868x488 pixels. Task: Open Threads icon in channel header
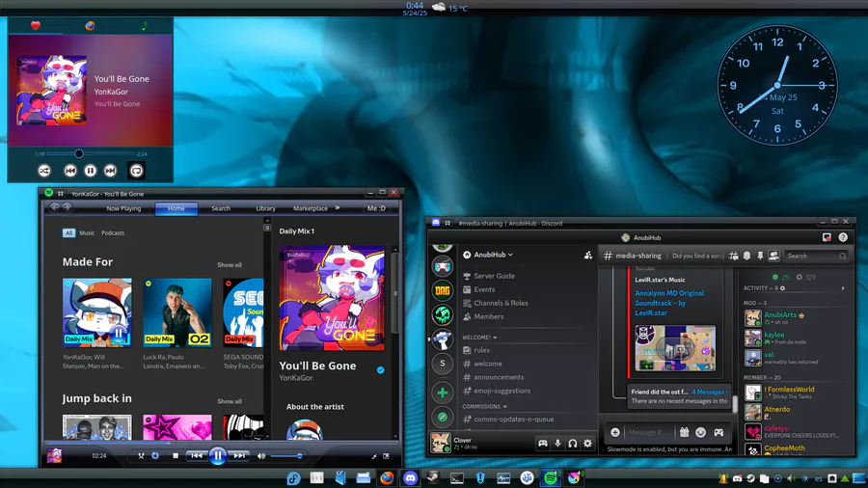coord(734,256)
